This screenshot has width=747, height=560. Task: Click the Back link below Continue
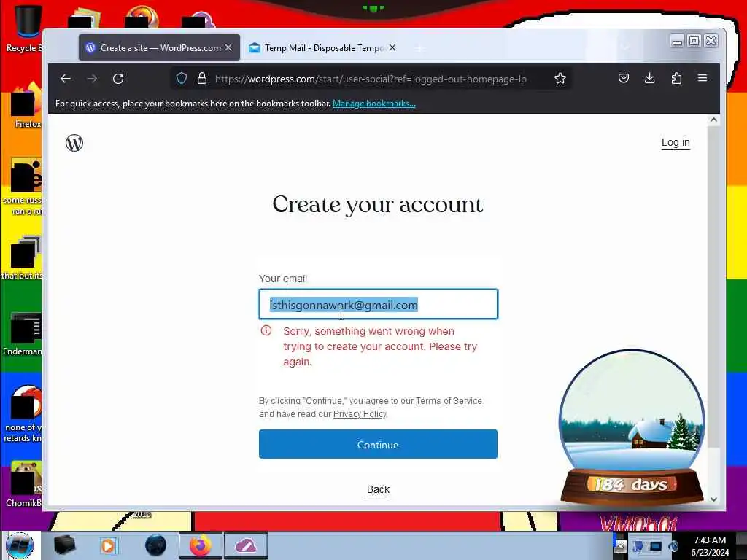click(x=379, y=489)
